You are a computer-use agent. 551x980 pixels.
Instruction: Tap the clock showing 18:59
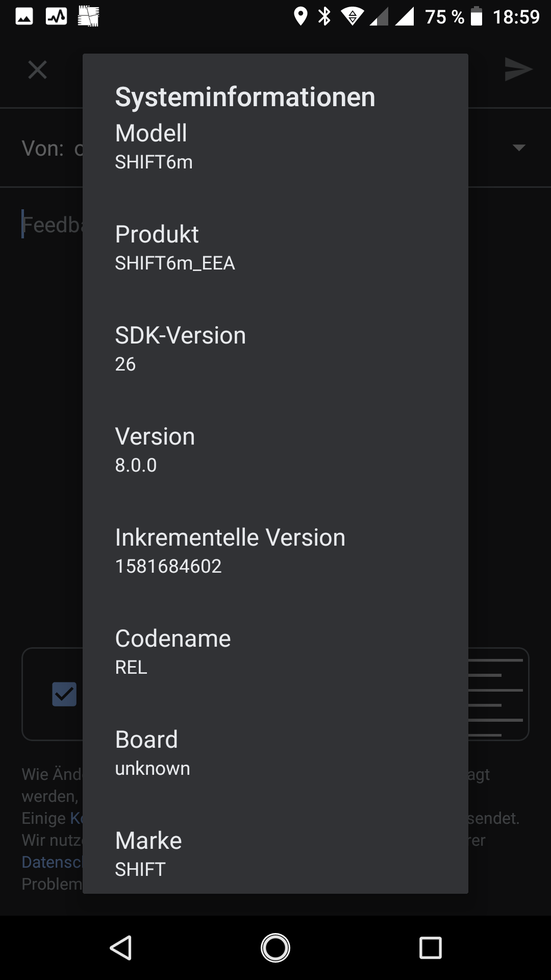(x=516, y=17)
